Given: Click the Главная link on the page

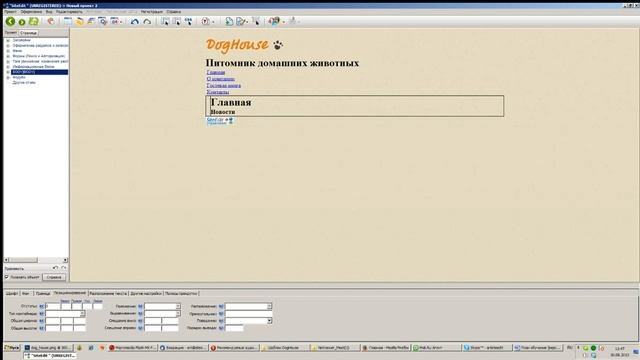Looking at the screenshot, I should [x=216, y=72].
